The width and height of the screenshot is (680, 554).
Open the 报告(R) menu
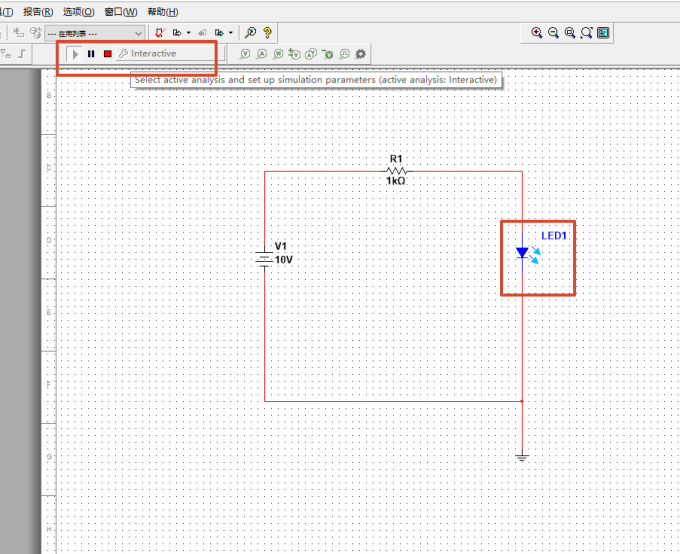[38, 12]
